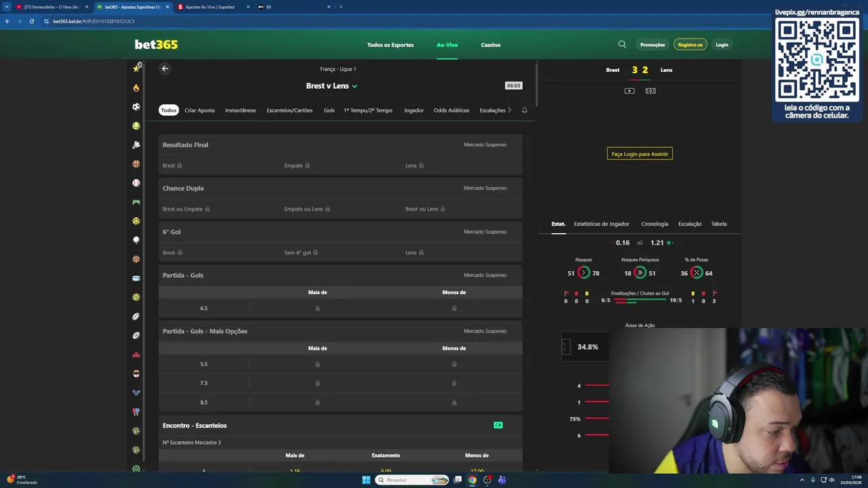Open the Escalação stats tab
The image size is (868, 488).
690,224
